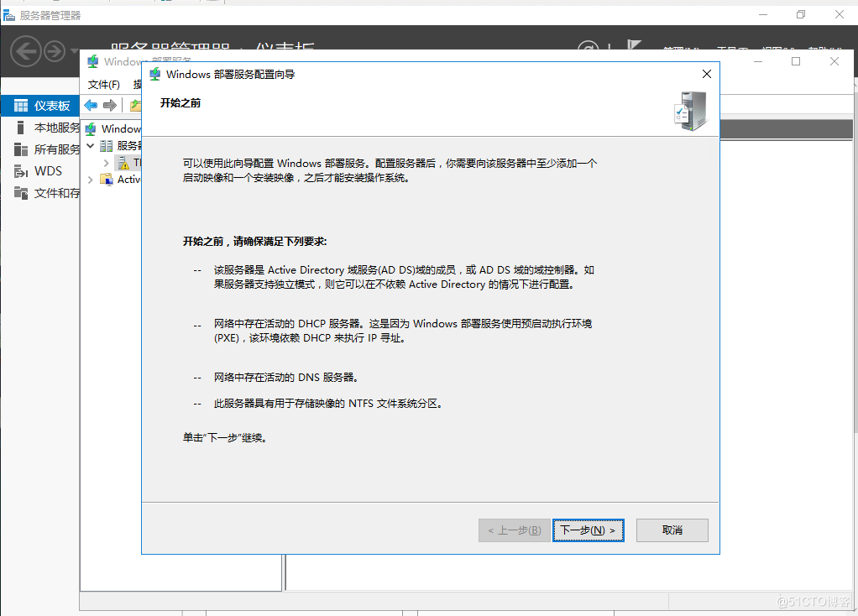858x616 pixels.
Task: Collapse the 服务器 tree node
Action: coord(91,145)
